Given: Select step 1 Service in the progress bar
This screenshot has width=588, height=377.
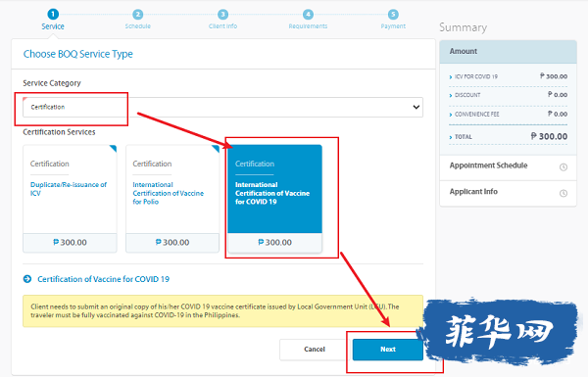Looking at the screenshot, I should [x=53, y=20].
